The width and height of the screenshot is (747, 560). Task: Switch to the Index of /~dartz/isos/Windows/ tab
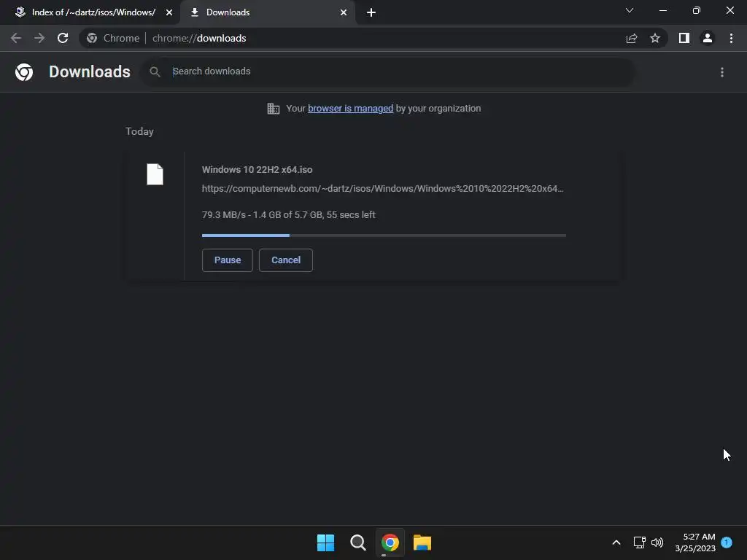(x=93, y=12)
